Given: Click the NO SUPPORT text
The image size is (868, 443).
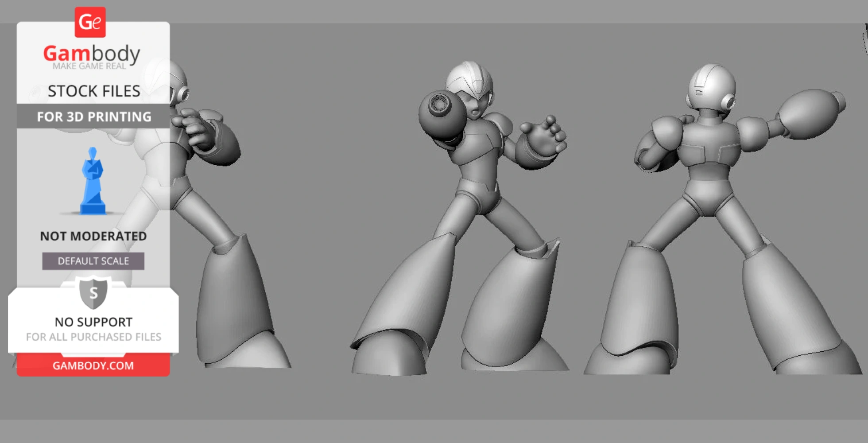Looking at the screenshot, I should click(x=93, y=322).
